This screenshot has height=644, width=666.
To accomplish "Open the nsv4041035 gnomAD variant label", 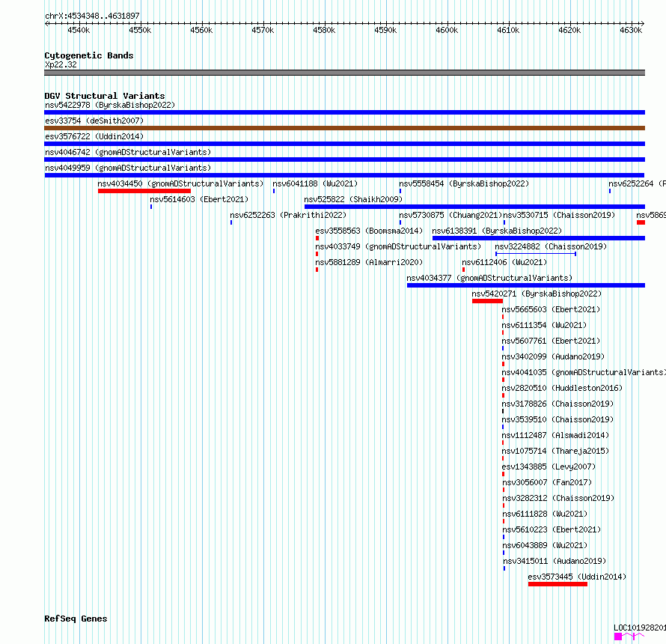I will pyautogui.click(x=584, y=372).
